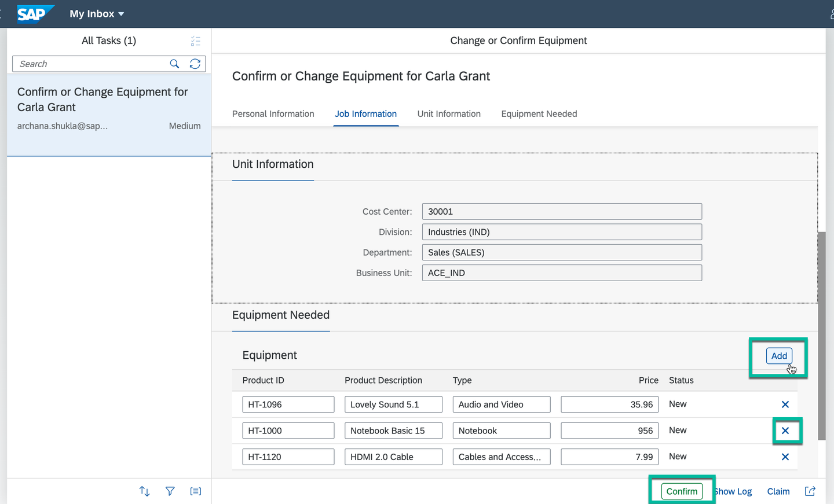Click the archana.shukla@sap... sender text
834x504 pixels.
coord(63,126)
